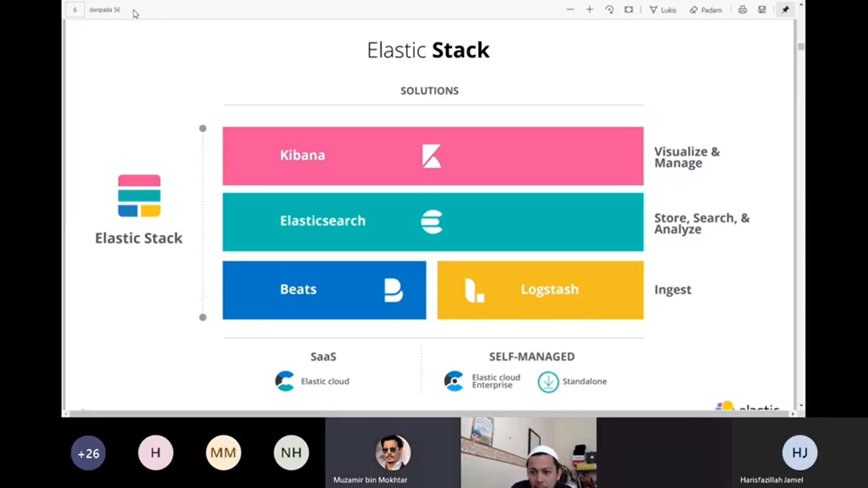Viewport: 868px width, 488px height.
Task: Select the Lukis draw tool
Action: 663,10
